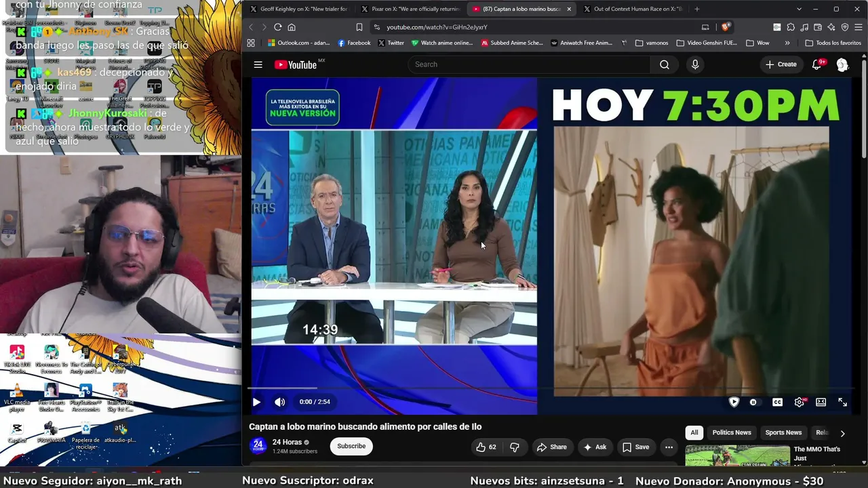Open the YouTube guide hamburger menu
This screenshot has width=868, height=488.
click(x=258, y=64)
